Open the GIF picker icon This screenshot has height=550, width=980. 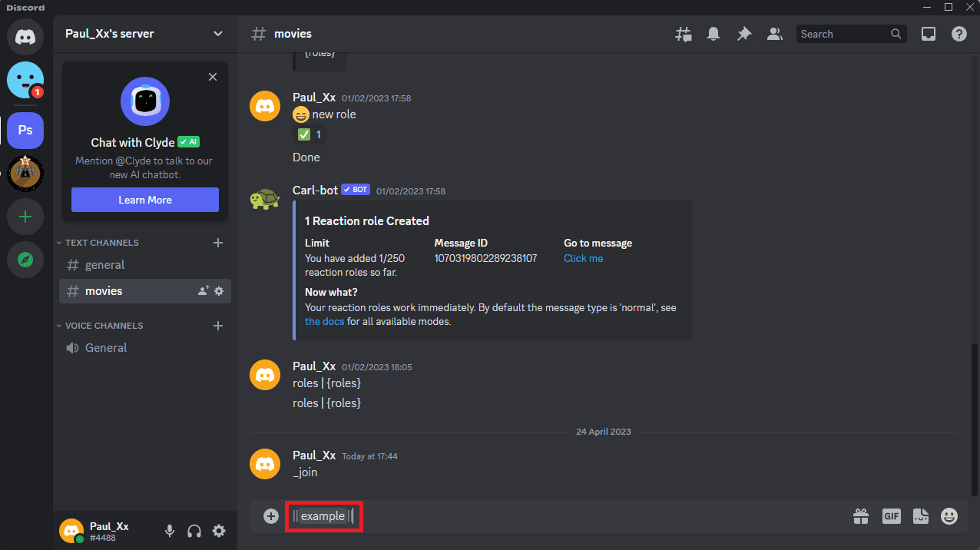(891, 516)
